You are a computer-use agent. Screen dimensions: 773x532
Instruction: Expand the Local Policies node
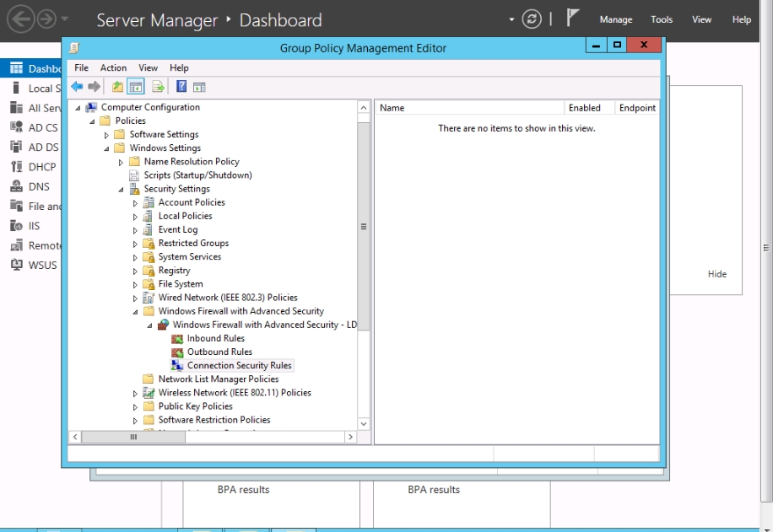pos(135,216)
